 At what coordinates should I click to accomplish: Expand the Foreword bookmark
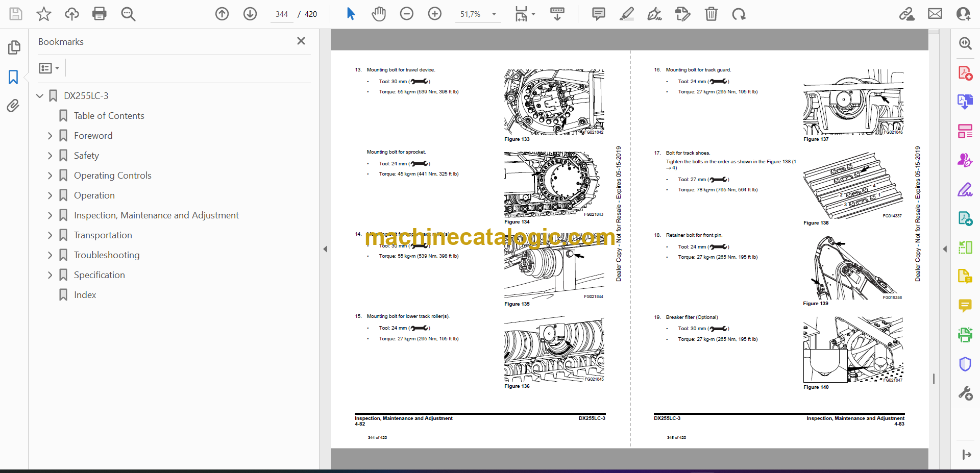(x=50, y=136)
